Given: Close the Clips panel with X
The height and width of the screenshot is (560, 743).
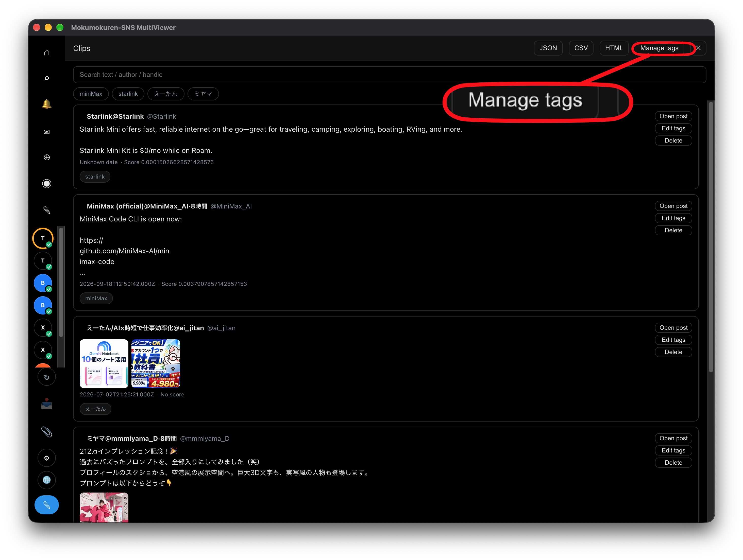Looking at the screenshot, I should (699, 48).
